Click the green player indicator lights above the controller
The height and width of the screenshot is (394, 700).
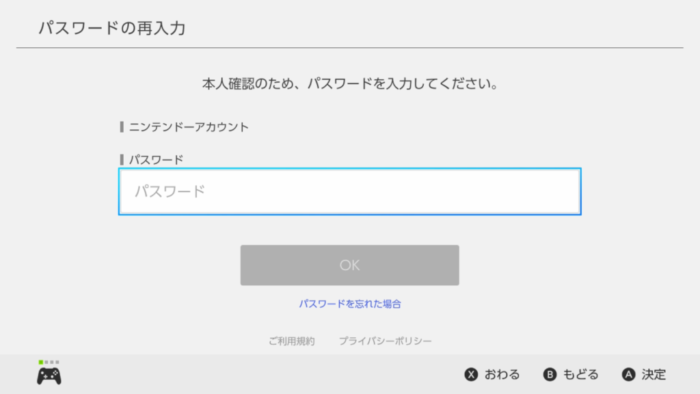(x=49, y=362)
